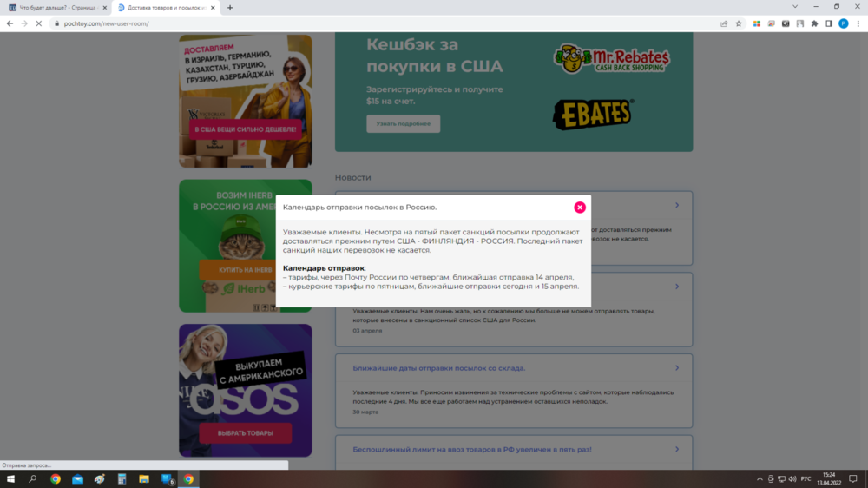Open the Chrome extensions puzzle icon
The image size is (868, 488).
pos(814,23)
